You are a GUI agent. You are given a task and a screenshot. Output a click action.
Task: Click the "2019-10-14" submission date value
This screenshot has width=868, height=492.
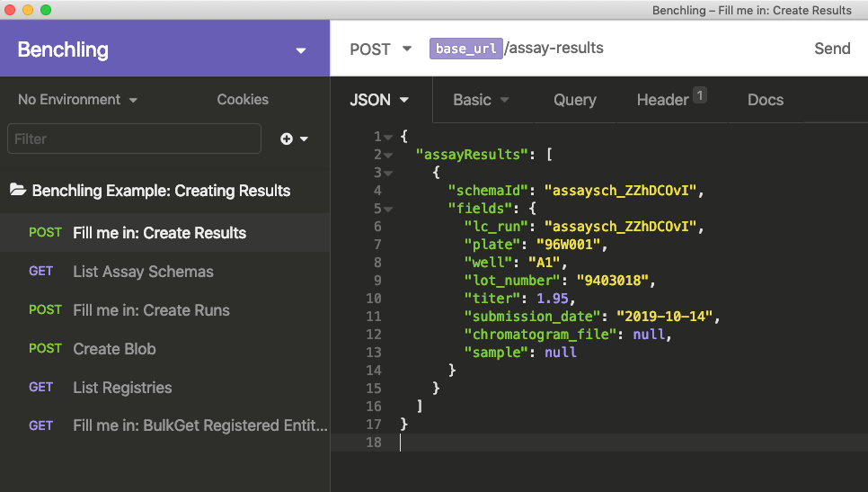[x=665, y=317]
